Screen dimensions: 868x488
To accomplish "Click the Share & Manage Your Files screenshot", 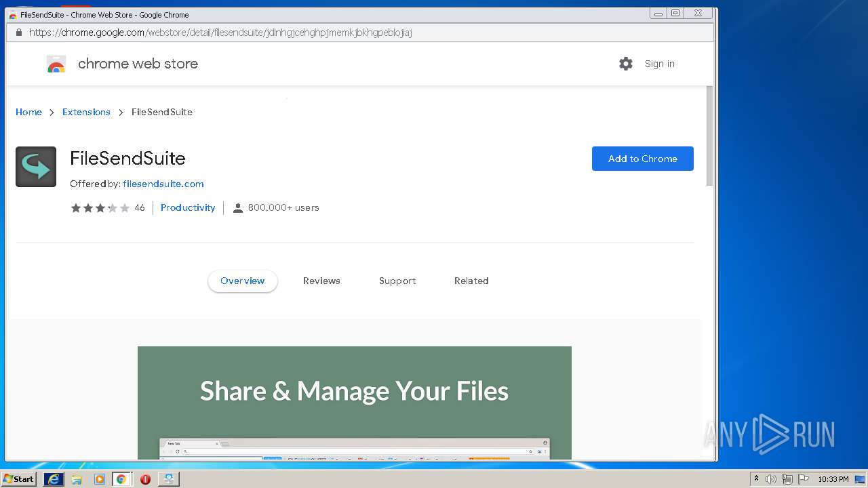I will [355, 403].
